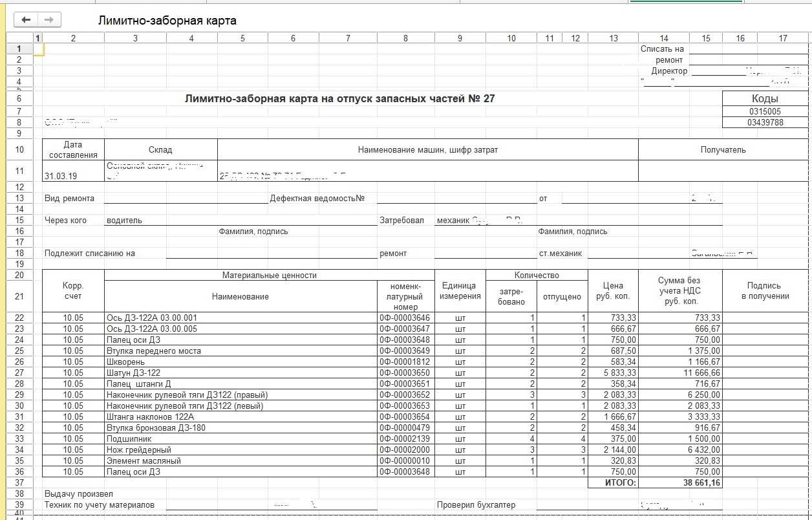
Task: Click 'Штанга наклонов 122А' cell
Action: [240, 417]
